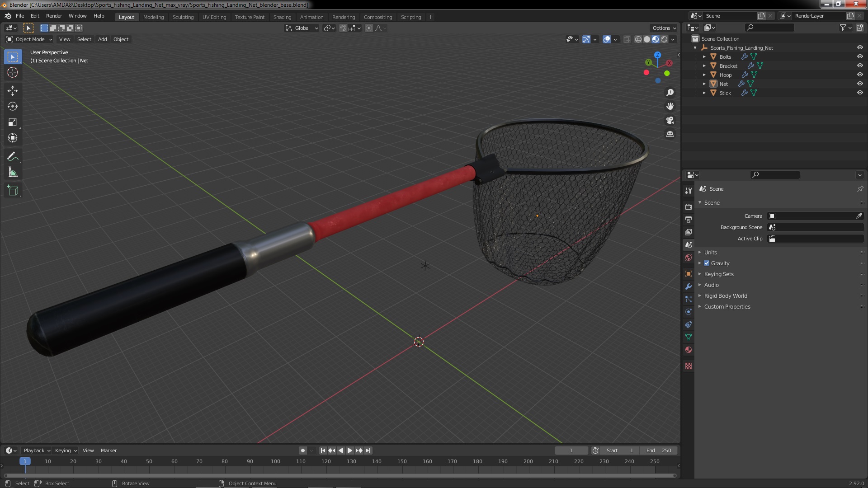Click the Marker menu in timeline
This screenshot has width=868, height=488.
coord(108,450)
